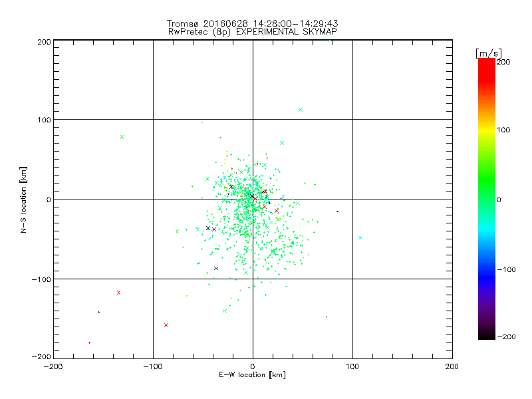Image resolution: width=532 pixels, height=399 pixels.
Task: Click the red X marker near -87, -158 km
Action: (166, 325)
